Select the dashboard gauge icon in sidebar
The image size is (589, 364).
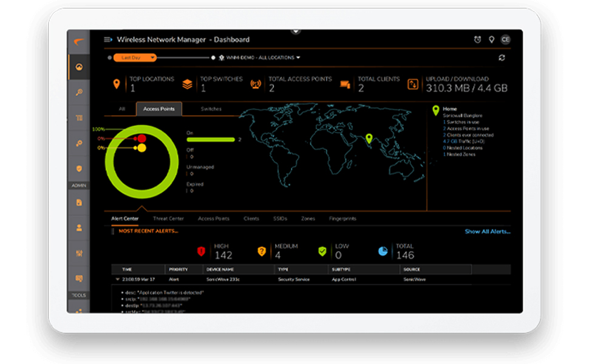coord(79,67)
